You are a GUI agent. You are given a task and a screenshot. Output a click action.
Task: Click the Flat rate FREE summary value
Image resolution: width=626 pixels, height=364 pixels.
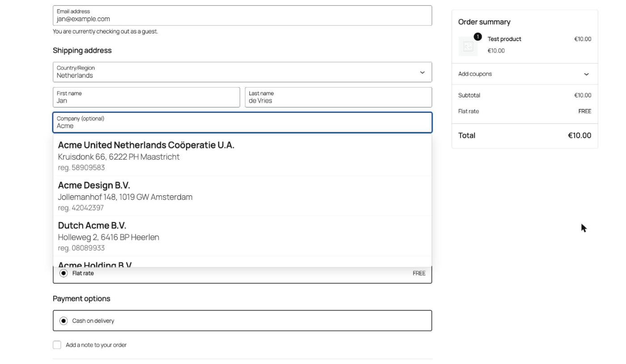tap(584, 111)
